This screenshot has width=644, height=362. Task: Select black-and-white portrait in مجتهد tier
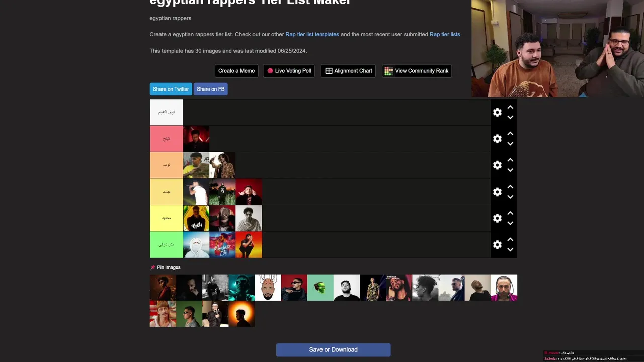249,218
